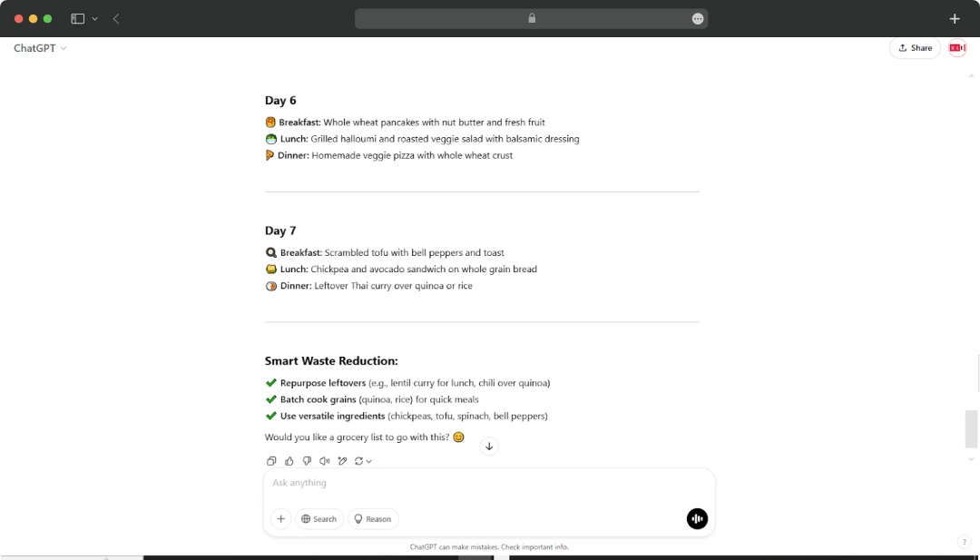Toggle the browser sidebar panel
980x560 pixels.
[x=77, y=17]
